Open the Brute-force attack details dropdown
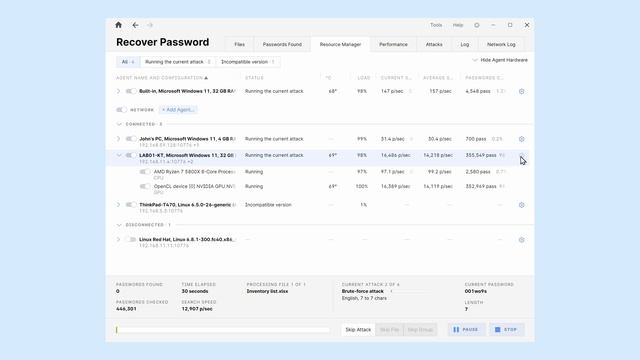 click(391, 291)
